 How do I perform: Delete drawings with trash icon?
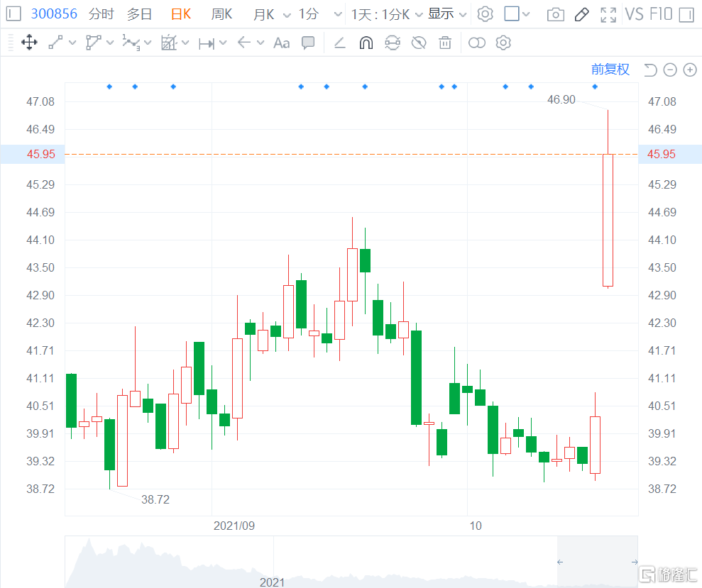pyautogui.click(x=445, y=43)
